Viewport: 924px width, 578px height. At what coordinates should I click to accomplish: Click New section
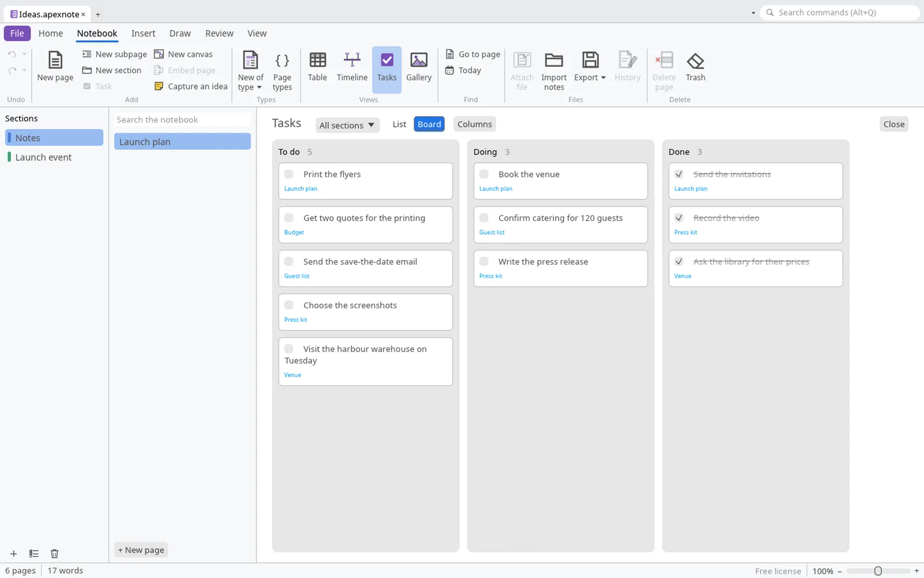point(112,70)
